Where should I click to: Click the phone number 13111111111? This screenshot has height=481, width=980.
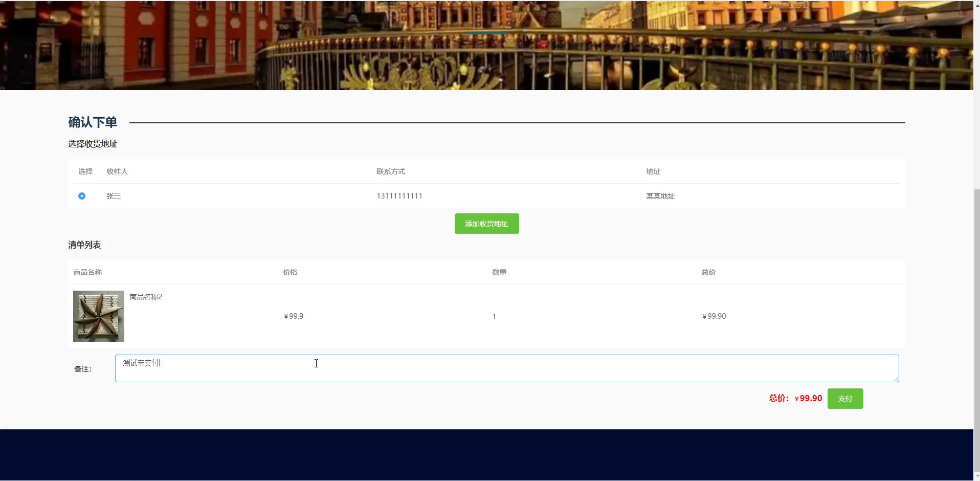(x=399, y=196)
